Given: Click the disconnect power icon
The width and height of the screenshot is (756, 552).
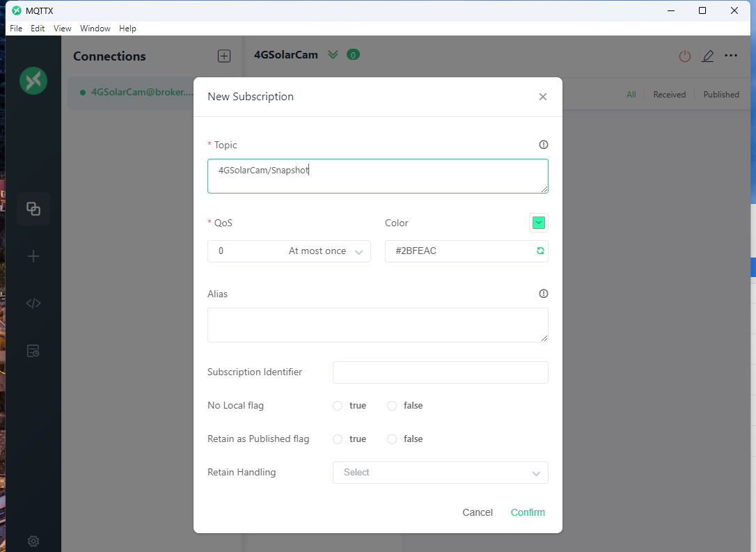Looking at the screenshot, I should [x=684, y=56].
